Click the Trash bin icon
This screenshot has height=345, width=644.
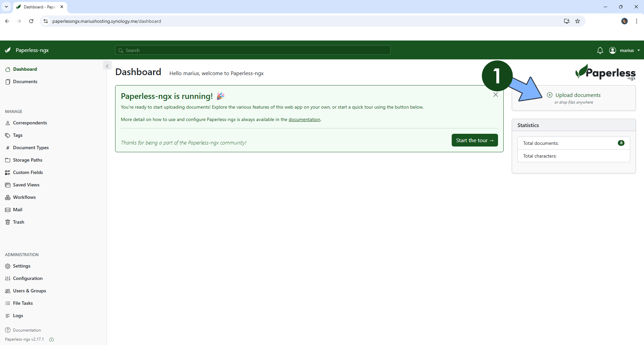[8, 222]
